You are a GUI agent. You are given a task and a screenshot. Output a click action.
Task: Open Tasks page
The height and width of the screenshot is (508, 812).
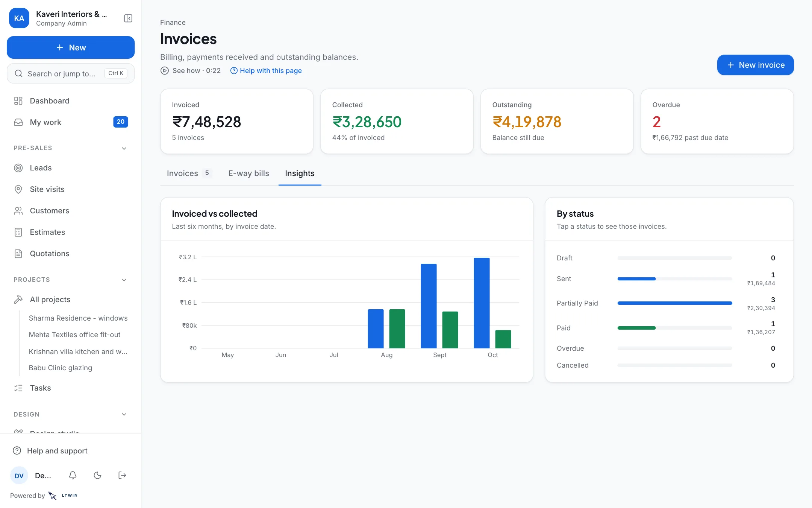(x=71, y=388)
